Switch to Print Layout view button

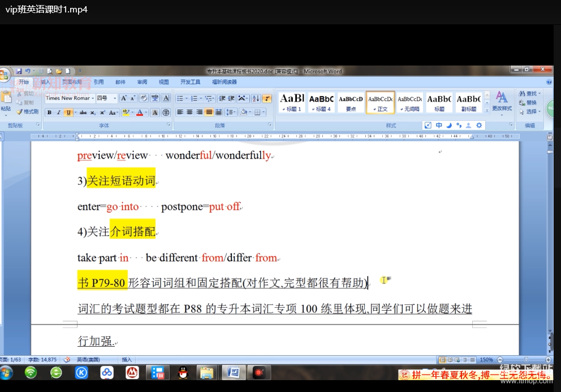point(443,360)
